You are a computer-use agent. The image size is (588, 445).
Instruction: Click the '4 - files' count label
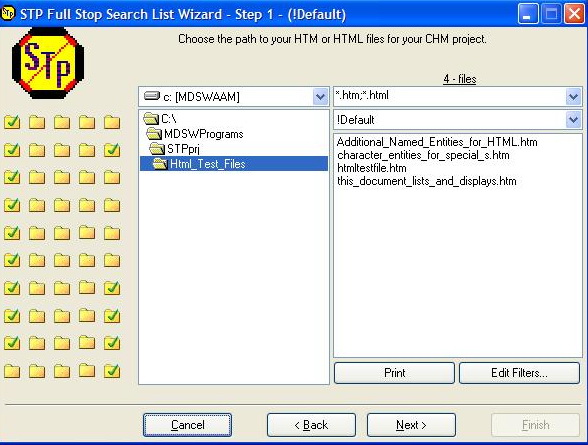pyautogui.click(x=459, y=79)
